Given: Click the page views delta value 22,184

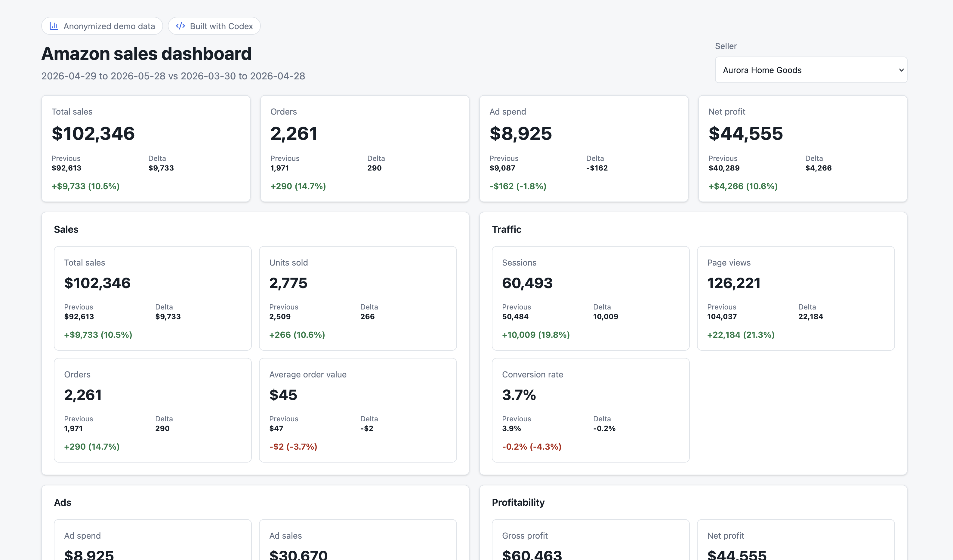Looking at the screenshot, I should pos(810,316).
